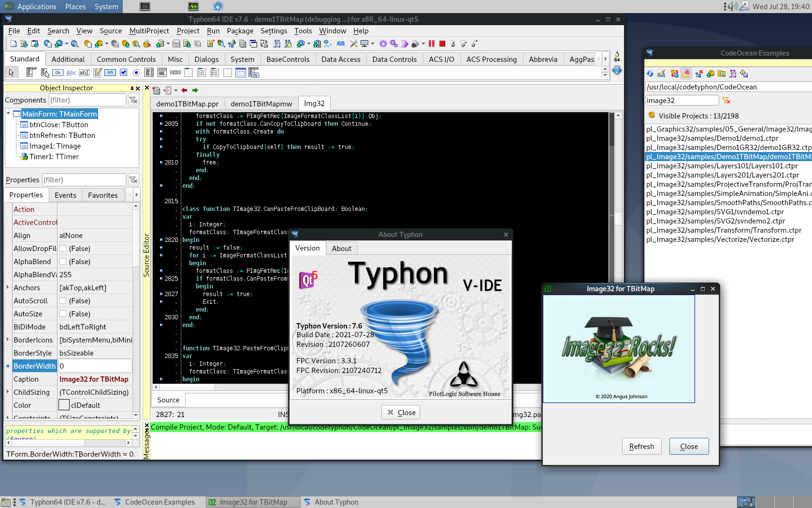Click the Properties filter clear icon
The height and width of the screenshot is (508, 812).
133,180
